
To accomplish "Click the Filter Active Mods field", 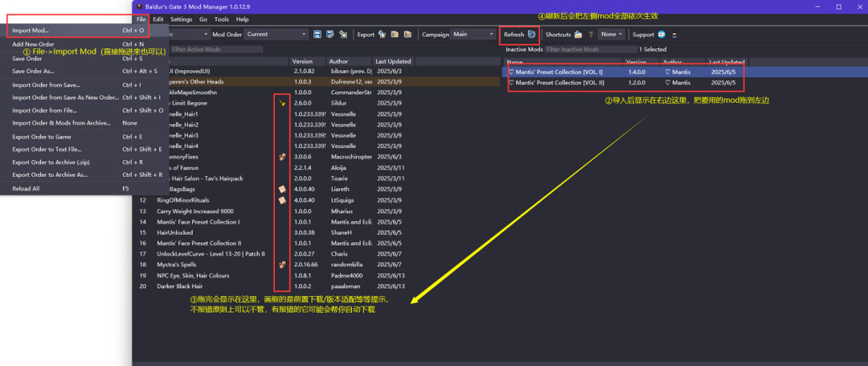I will (216, 49).
